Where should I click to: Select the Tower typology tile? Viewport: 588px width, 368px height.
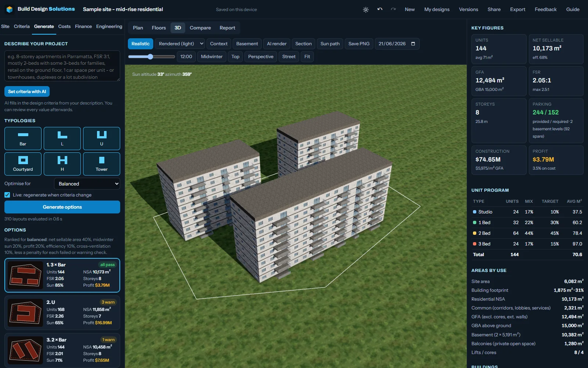[101, 164]
